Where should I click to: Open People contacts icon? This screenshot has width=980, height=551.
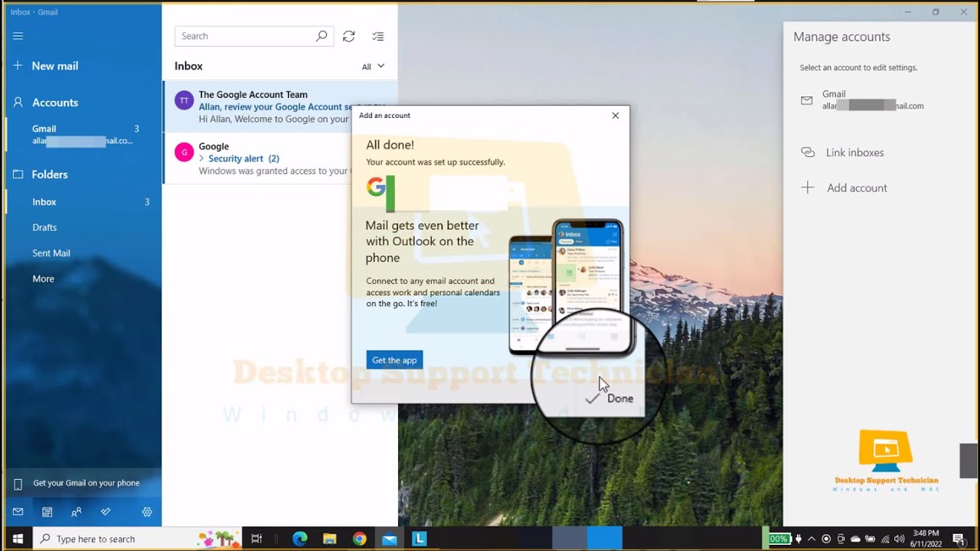click(x=77, y=512)
